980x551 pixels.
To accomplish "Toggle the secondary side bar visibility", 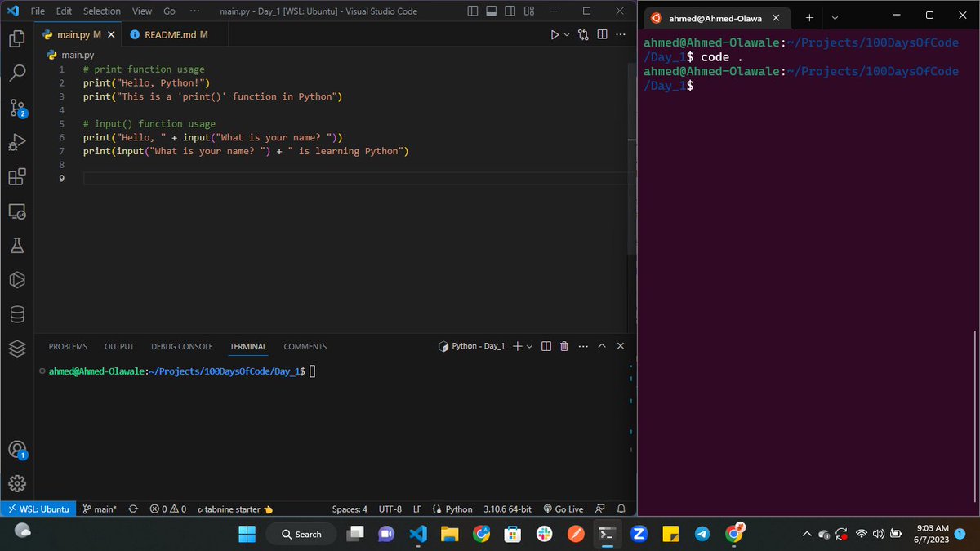I will pos(510,11).
